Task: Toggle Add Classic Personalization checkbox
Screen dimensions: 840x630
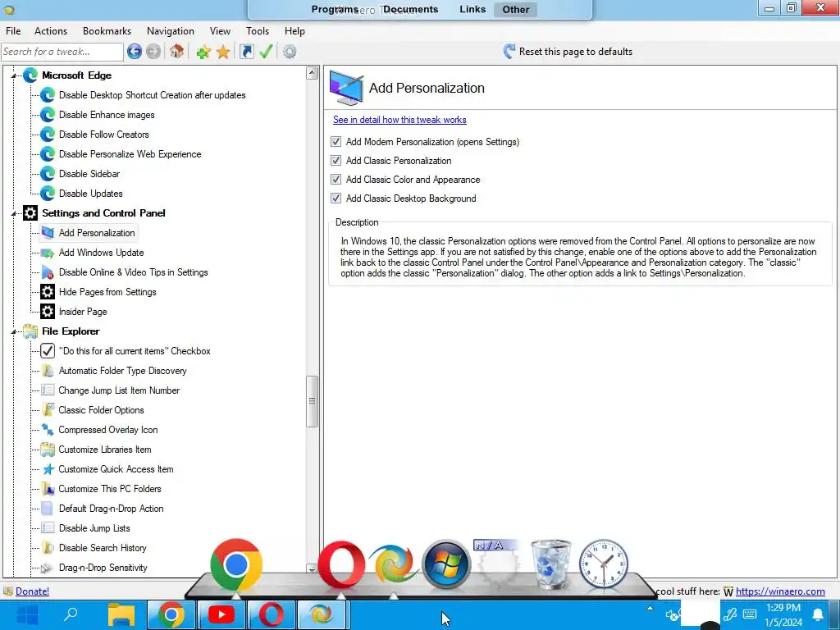Action: [336, 160]
